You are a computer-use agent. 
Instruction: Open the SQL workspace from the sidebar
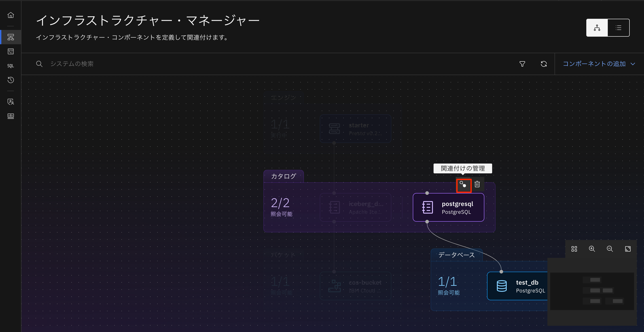(x=11, y=66)
